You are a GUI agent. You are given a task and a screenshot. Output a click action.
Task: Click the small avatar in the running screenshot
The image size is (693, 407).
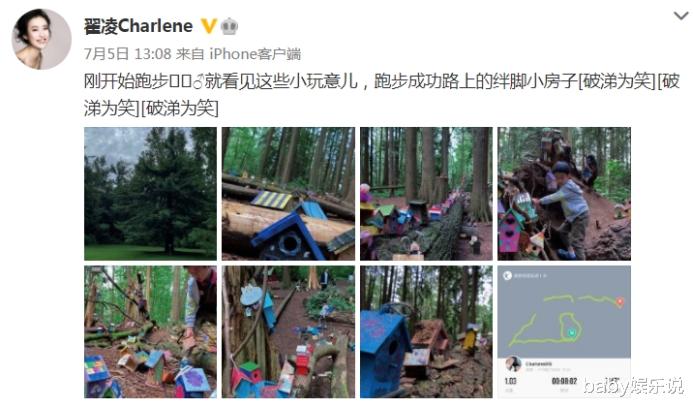pyautogui.click(x=513, y=364)
